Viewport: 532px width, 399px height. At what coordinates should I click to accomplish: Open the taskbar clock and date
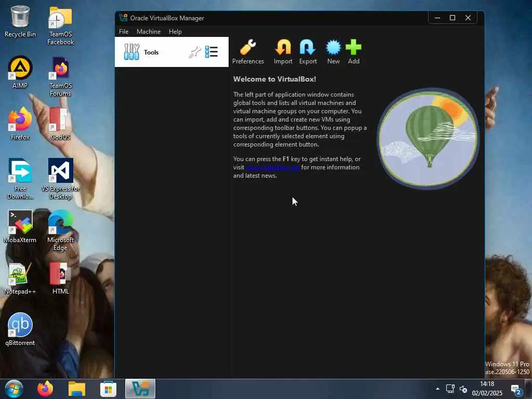click(487, 389)
